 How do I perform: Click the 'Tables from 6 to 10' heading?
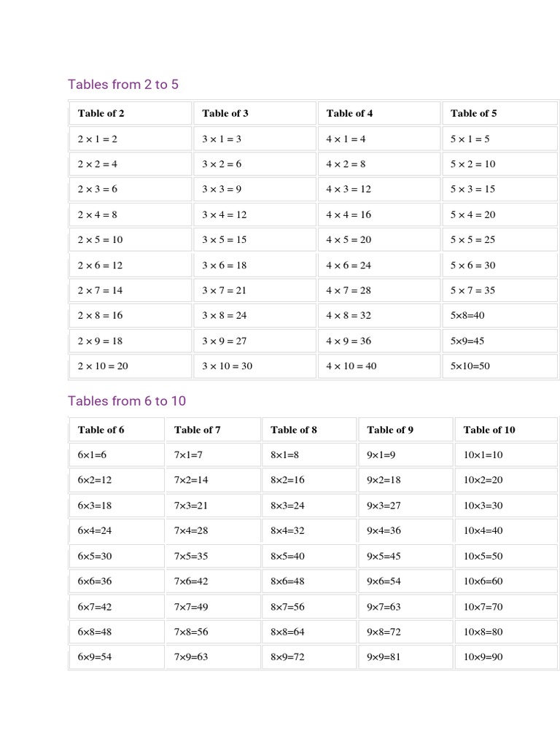pyautogui.click(x=127, y=401)
